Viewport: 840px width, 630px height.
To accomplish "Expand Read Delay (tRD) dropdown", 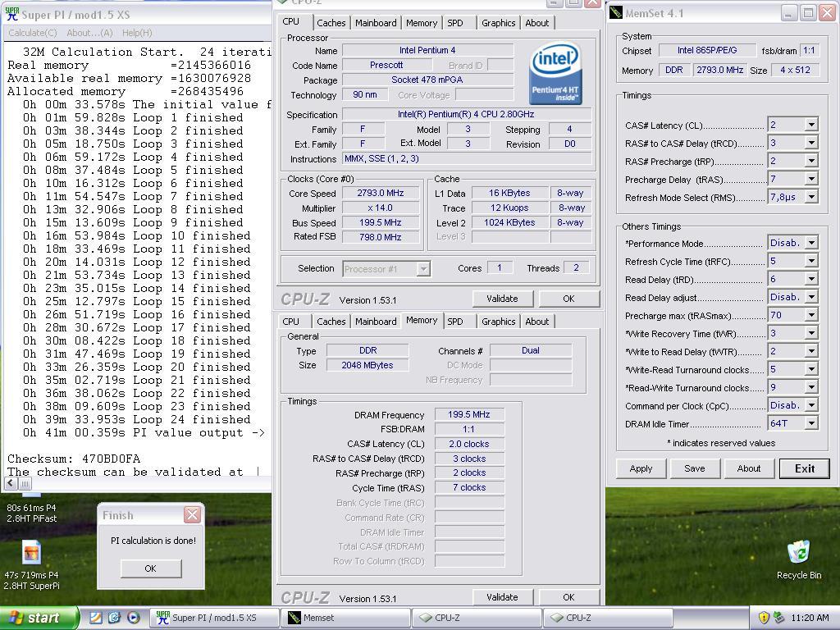I will (x=811, y=279).
